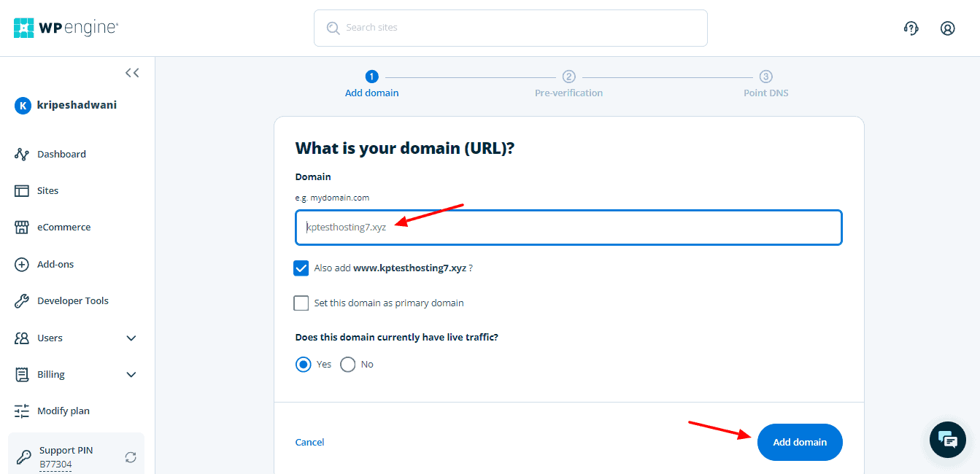Open Modify plan in the sidebar

[63, 411]
